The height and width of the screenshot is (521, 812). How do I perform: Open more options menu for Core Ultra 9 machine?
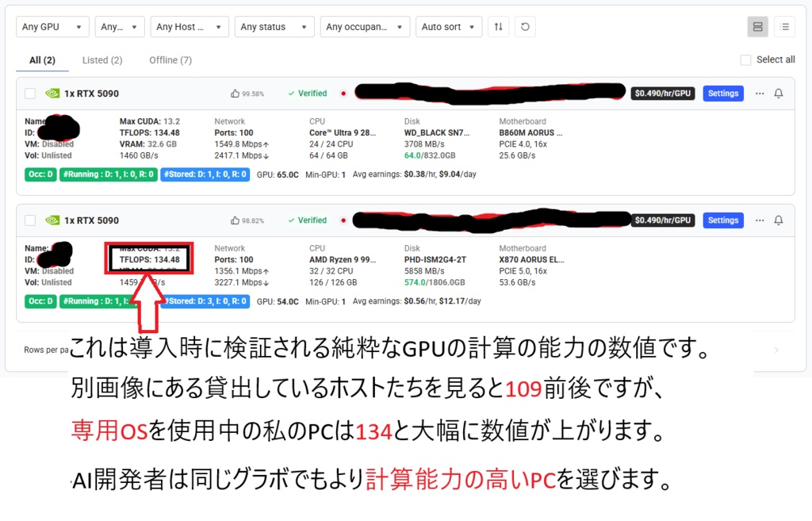[x=760, y=94]
